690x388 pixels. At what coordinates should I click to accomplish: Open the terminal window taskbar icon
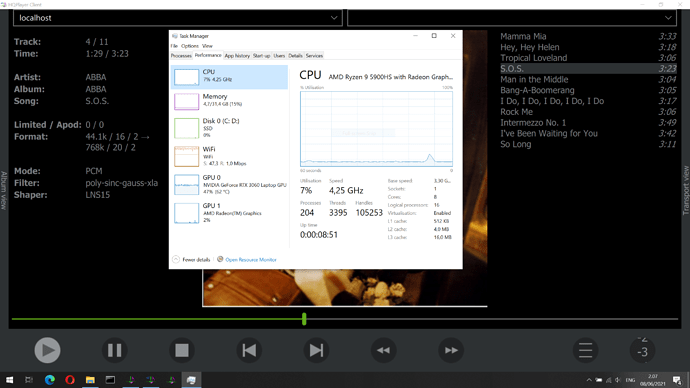pos(110,380)
